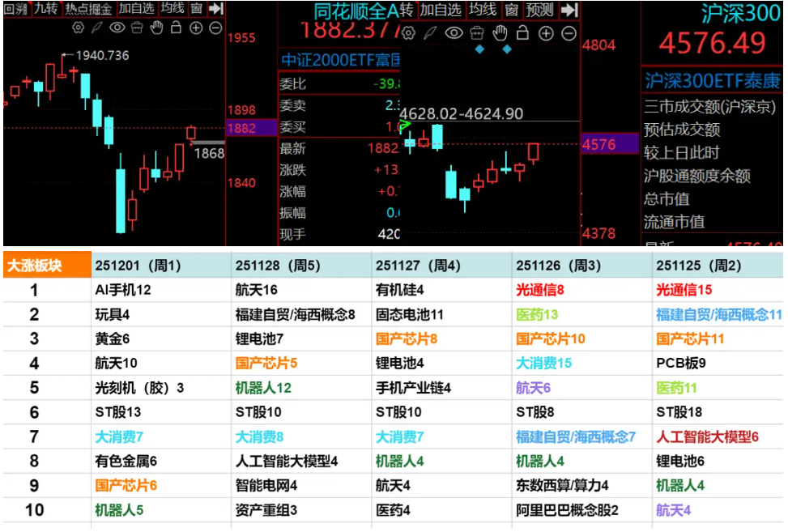Expand the arrow button beside left chart's 窗

215,8
